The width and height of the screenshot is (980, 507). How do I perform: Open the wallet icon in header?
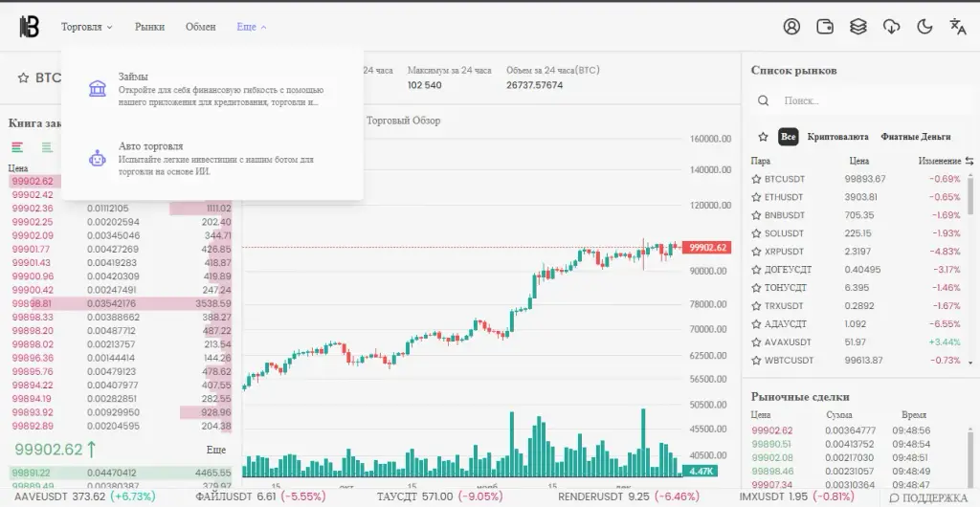[825, 26]
